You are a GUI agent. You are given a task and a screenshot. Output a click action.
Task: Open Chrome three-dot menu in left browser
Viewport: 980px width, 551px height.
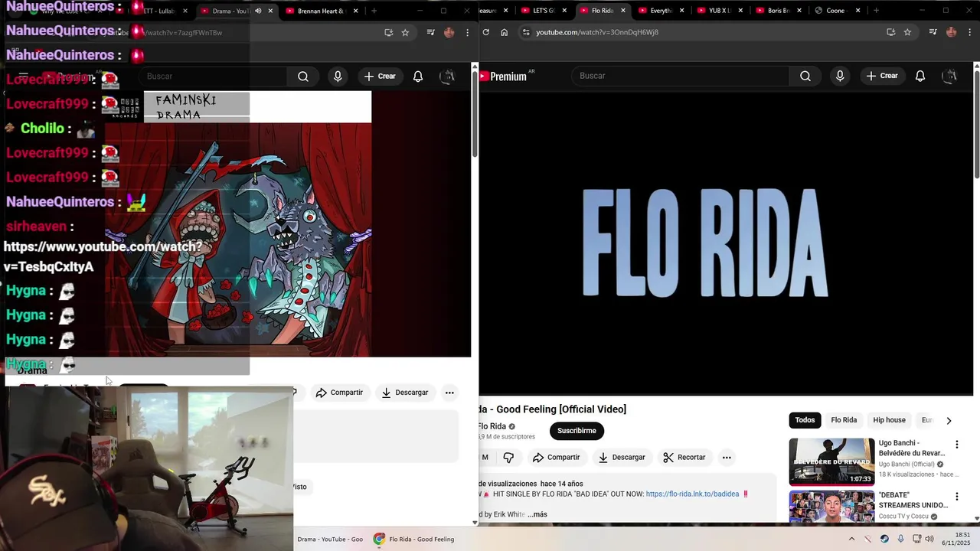467,32
